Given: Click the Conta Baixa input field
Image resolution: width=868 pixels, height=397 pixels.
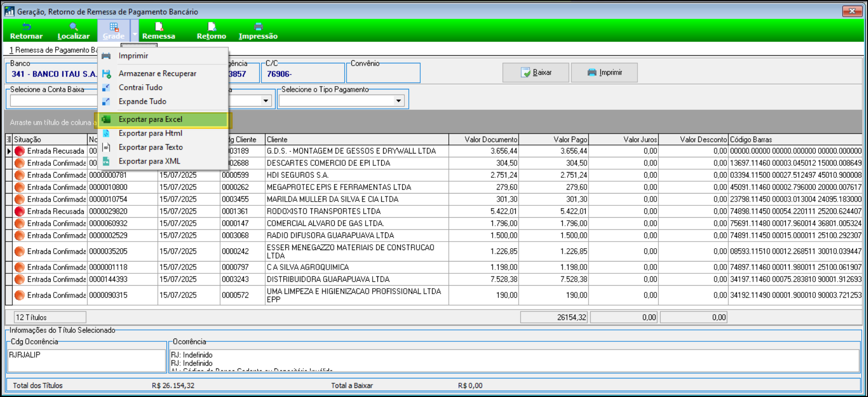Looking at the screenshot, I should 54,101.
